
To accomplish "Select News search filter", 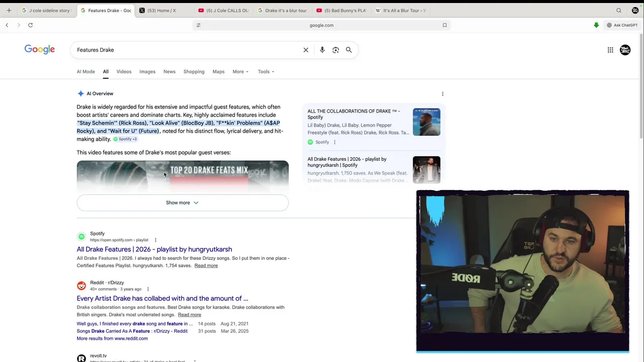I will click(169, 71).
